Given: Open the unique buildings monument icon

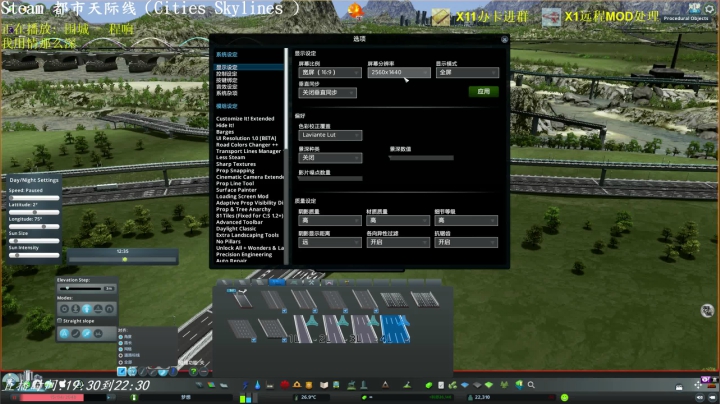Looking at the screenshot, I should pyautogui.click(x=364, y=385).
